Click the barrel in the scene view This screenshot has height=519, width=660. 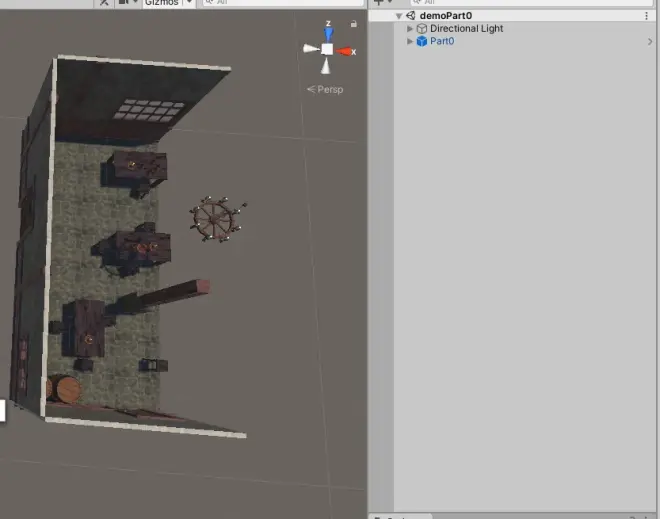point(67,390)
